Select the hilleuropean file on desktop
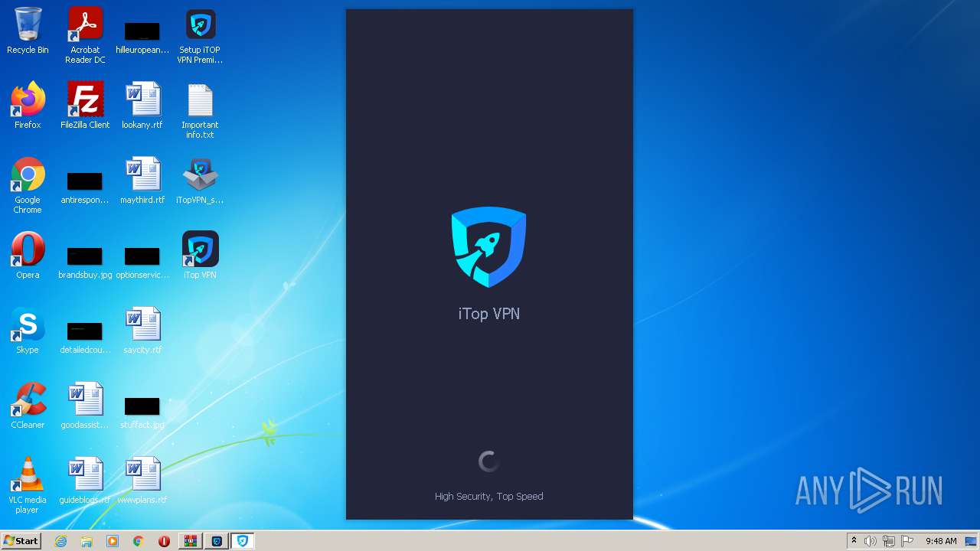980x551 pixels. 142,35
